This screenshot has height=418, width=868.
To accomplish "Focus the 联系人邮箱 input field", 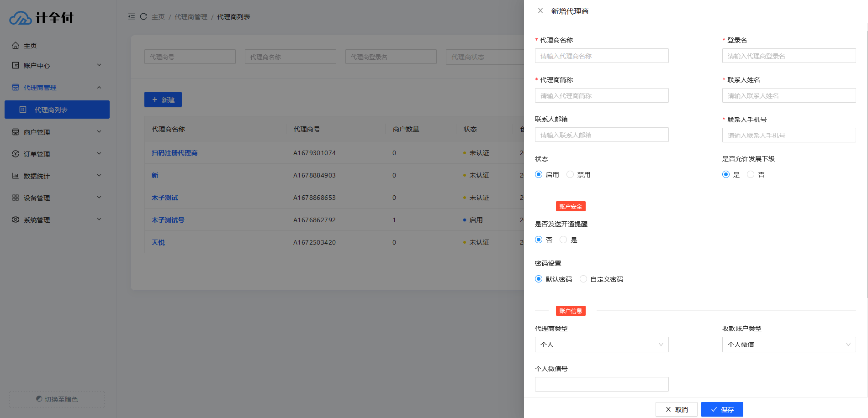I will (x=602, y=135).
